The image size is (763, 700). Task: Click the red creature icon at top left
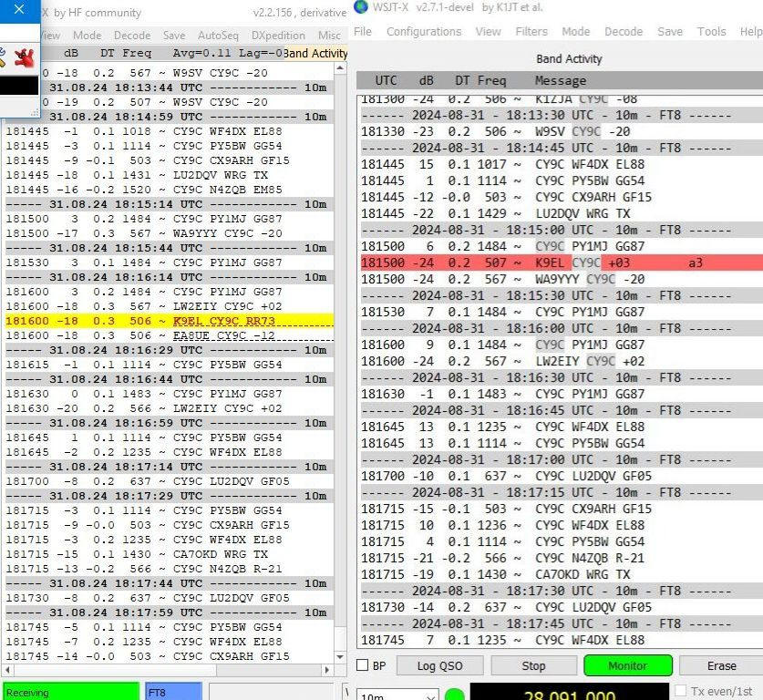click(x=23, y=56)
